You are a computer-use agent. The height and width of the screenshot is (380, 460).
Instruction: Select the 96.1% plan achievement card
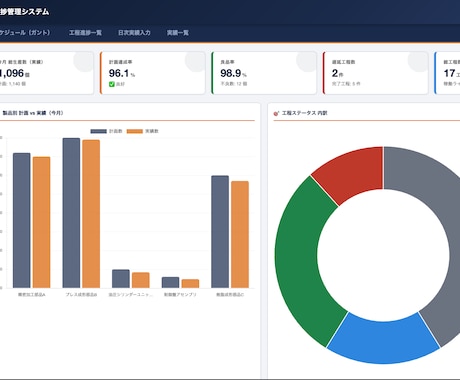[153, 73]
